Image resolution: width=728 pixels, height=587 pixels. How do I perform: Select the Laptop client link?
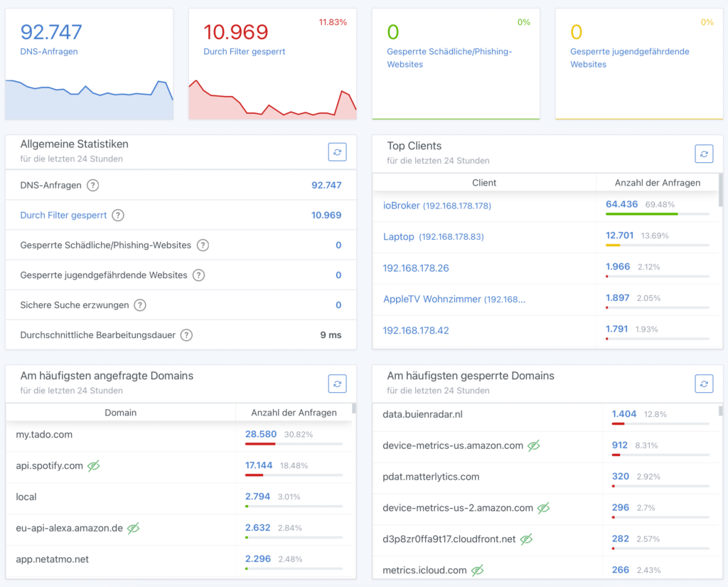pos(398,236)
